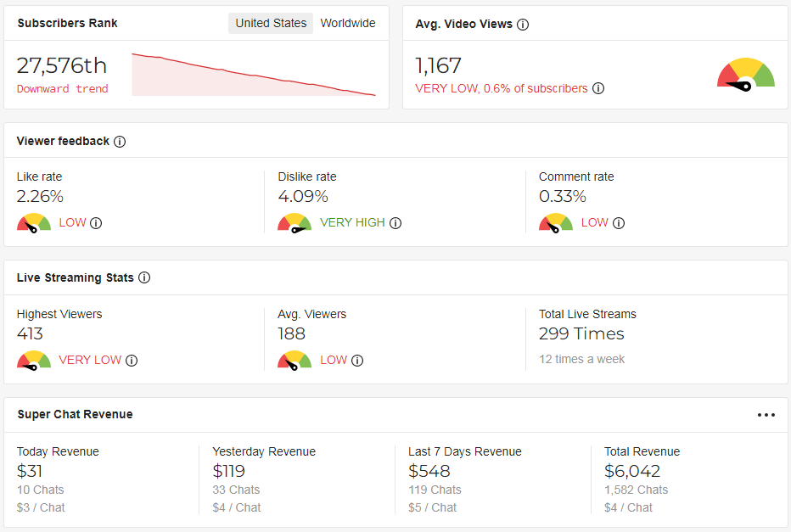Click the 'Today Revenue' label

tap(58, 451)
